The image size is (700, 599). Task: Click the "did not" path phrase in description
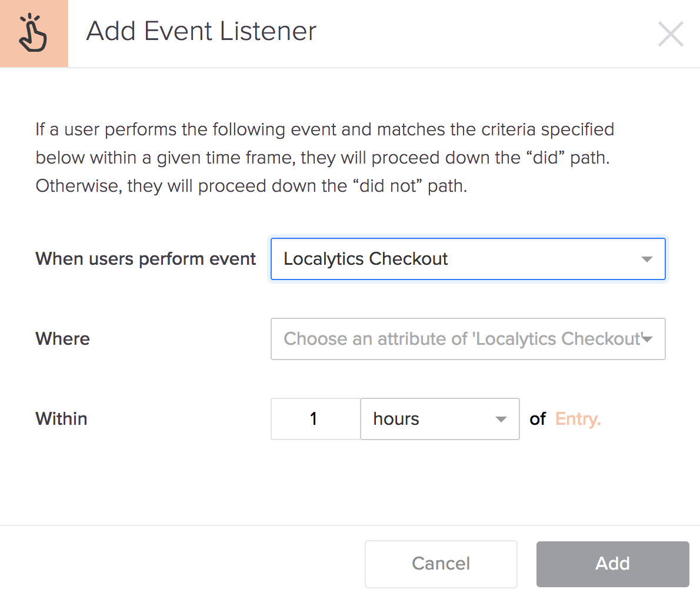[x=401, y=186]
